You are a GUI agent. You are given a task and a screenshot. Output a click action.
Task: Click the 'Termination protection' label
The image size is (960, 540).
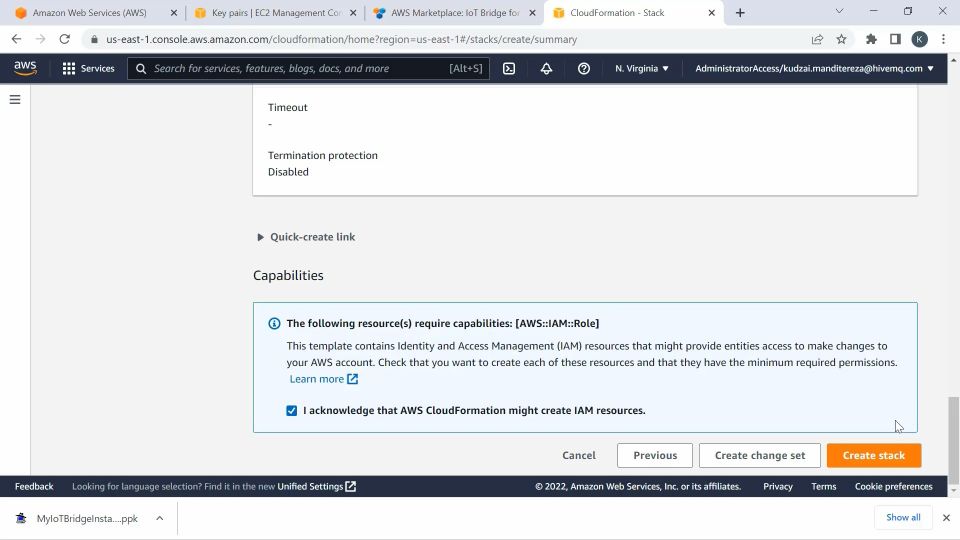[323, 156]
